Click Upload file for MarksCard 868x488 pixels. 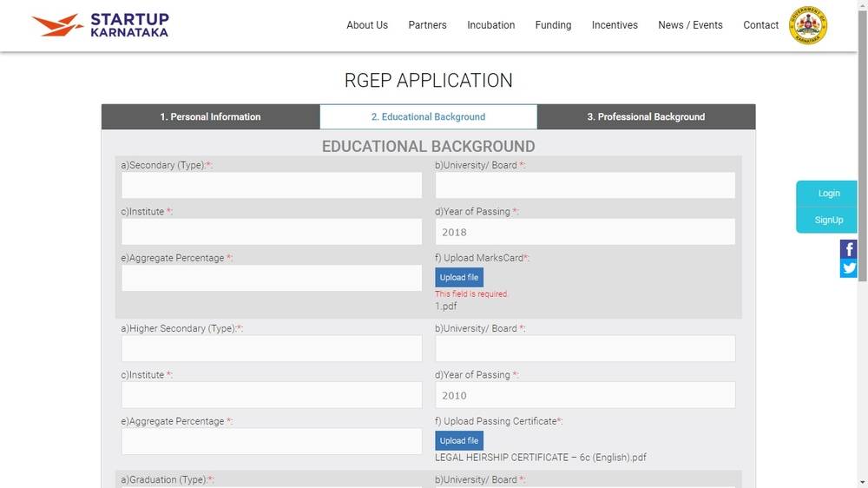click(459, 278)
